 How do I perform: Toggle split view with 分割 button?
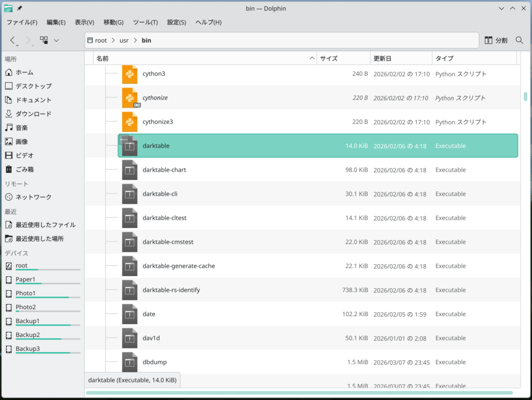pos(496,40)
